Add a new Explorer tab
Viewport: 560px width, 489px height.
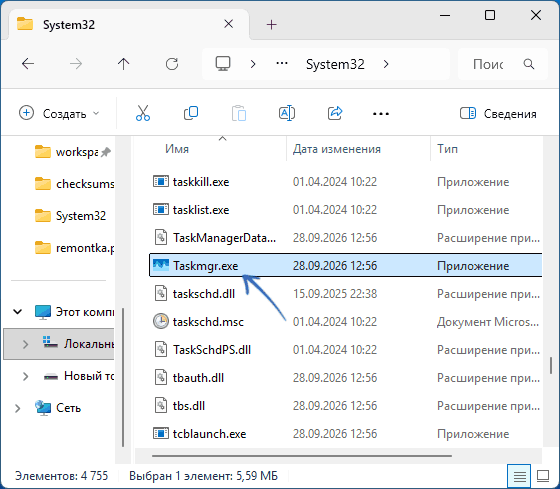pyautogui.click(x=271, y=25)
